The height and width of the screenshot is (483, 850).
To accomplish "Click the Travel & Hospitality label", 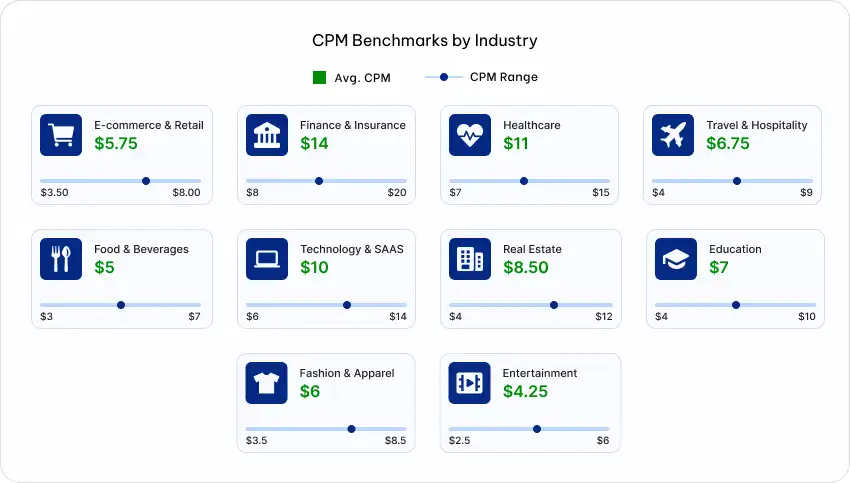I will click(x=757, y=125).
